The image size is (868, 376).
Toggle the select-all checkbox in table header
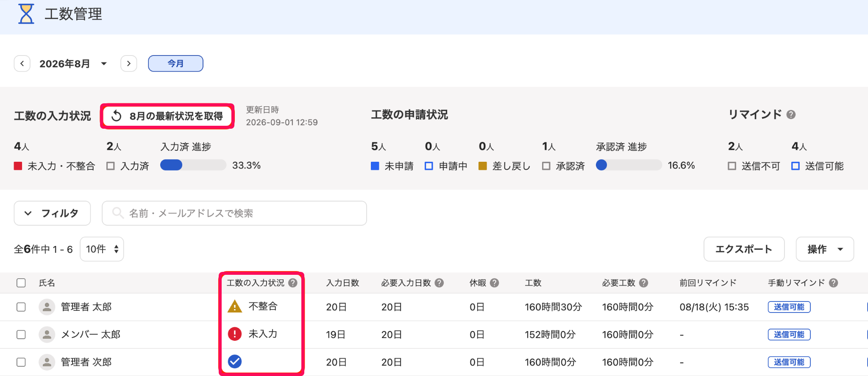point(21,283)
